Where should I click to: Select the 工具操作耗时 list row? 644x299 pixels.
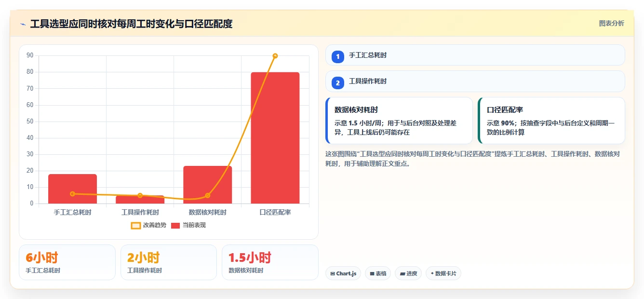click(475, 81)
